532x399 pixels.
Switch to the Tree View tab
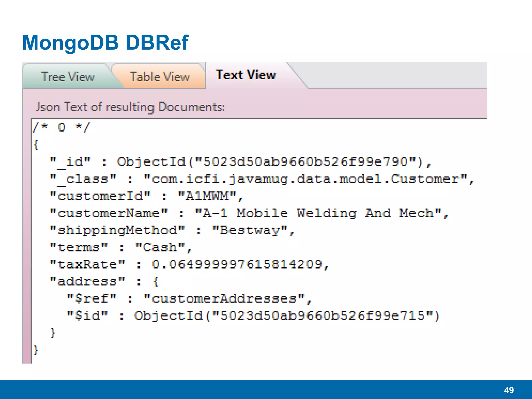click(68, 77)
